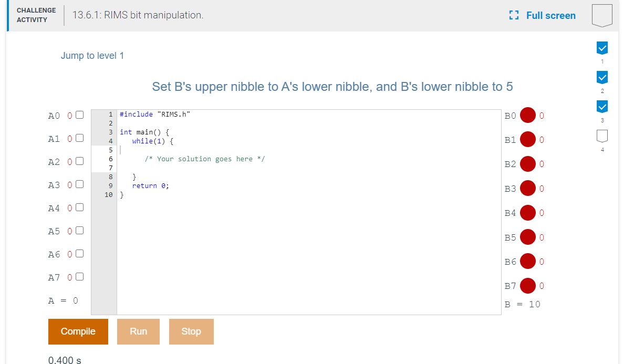Select the level 1 completion checkmark badge
634x364 pixels.
pos(602,48)
